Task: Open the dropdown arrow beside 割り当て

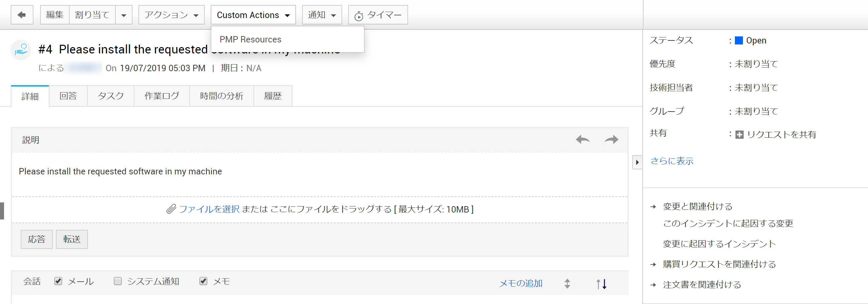Action: coord(124,15)
